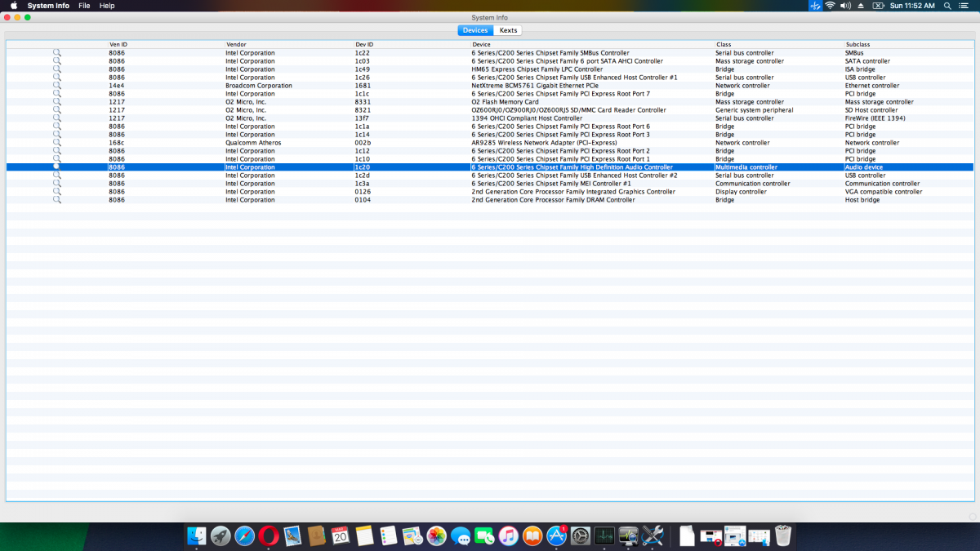Click the Wi-Fi status icon
The height and width of the screenshot is (551, 980).
click(x=830, y=6)
